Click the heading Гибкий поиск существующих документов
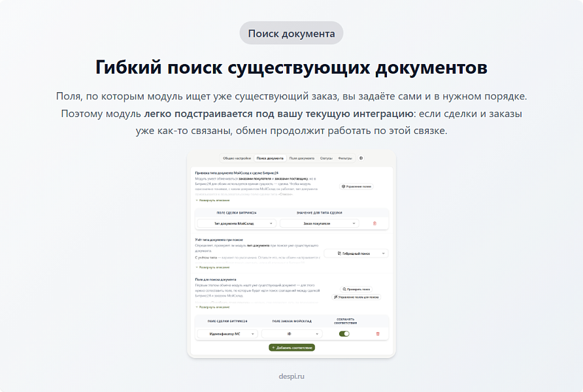The width and height of the screenshot is (583, 392). pyautogui.click(x=291, y=67)
